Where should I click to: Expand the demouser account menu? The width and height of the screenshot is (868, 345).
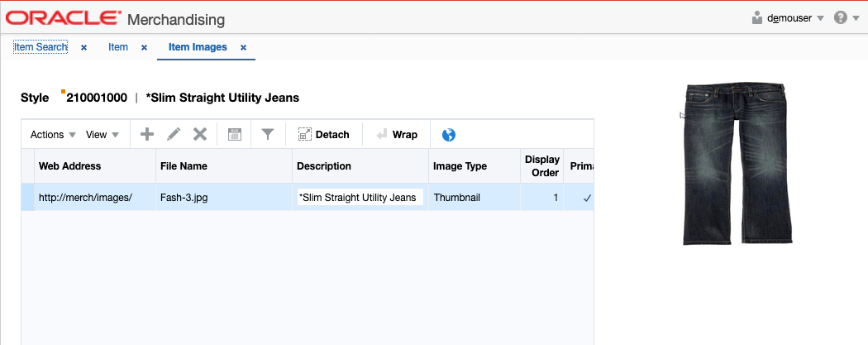tap(789, 17)
